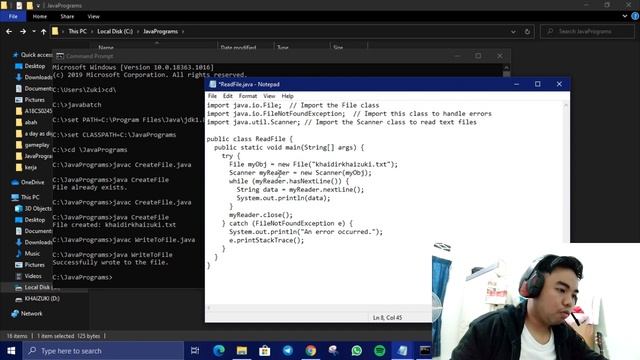This screenshot has height=360, width=640.
Task: Switch to Notepad taskbar icon
Action: click(402, 351)
